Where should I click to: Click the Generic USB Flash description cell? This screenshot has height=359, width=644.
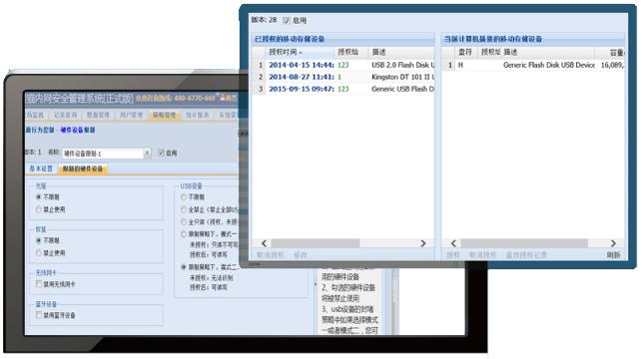click(403, 89)
